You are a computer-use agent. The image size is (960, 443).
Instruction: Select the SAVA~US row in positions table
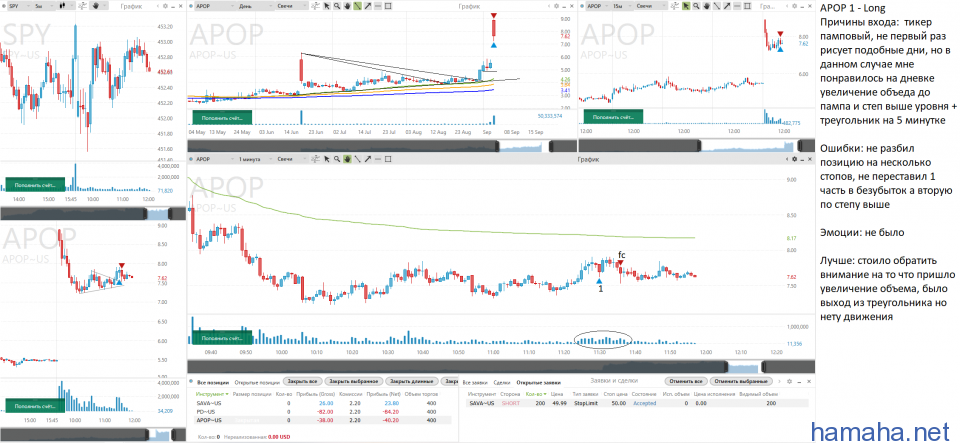pos(210,403)
